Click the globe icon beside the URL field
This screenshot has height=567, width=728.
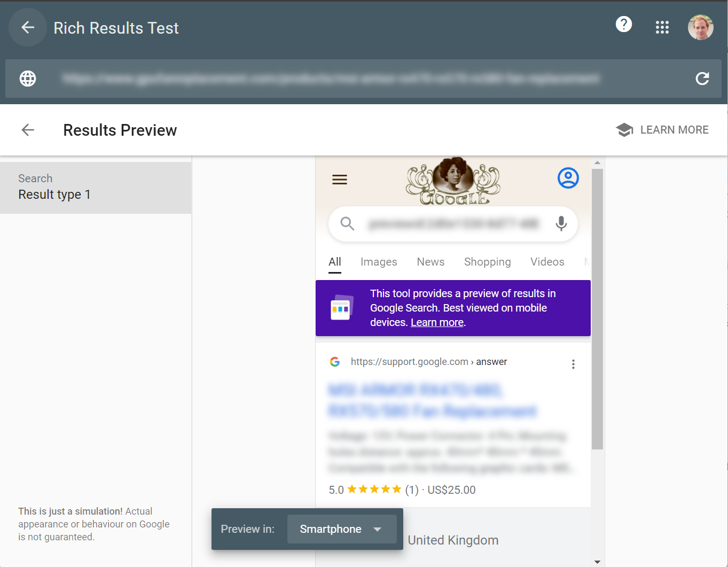[x=27, y=79]
